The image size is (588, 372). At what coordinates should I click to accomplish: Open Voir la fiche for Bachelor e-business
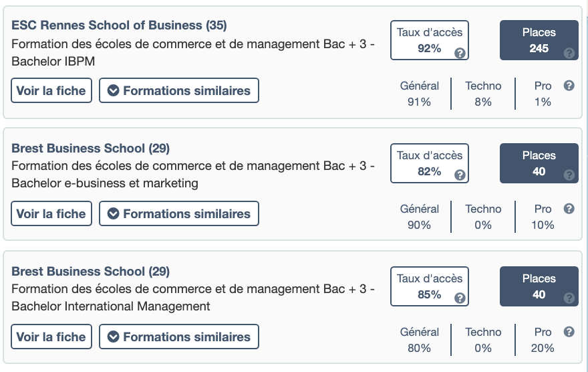click(x=51, y=213)
